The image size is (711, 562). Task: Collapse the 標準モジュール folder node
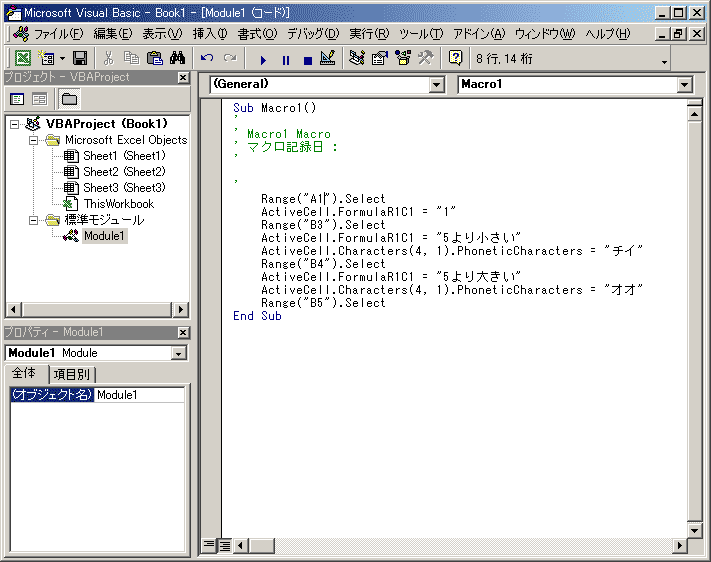pos(33,220)
